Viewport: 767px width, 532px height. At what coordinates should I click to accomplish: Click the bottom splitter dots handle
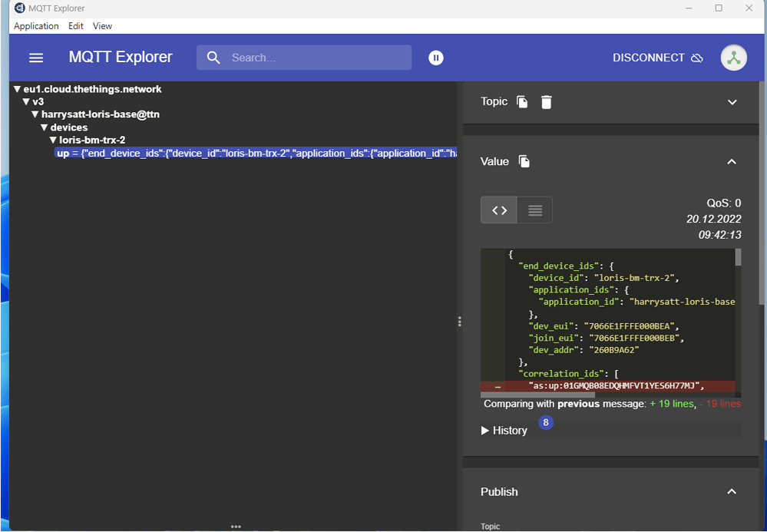236,527
